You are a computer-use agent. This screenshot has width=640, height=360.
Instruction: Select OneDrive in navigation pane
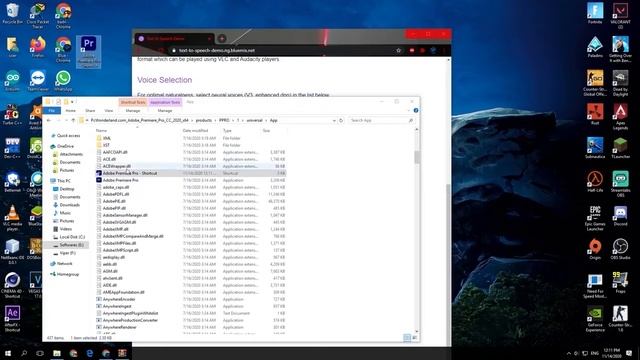point(65,146)
